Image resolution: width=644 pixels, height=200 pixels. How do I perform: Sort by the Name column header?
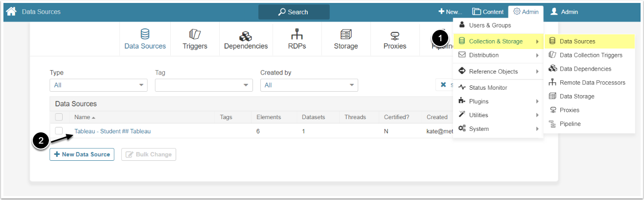[x=82, y=117]
